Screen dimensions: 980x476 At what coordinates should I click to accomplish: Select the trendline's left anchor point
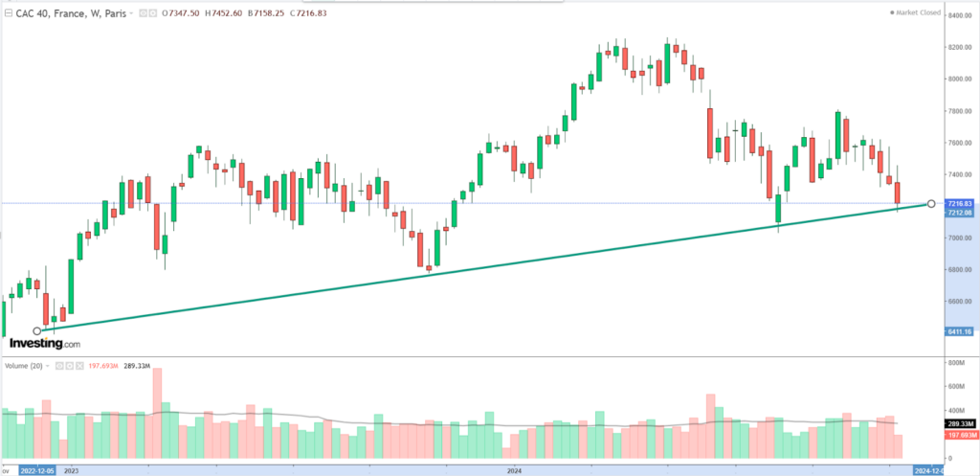(x=37, y=331)
